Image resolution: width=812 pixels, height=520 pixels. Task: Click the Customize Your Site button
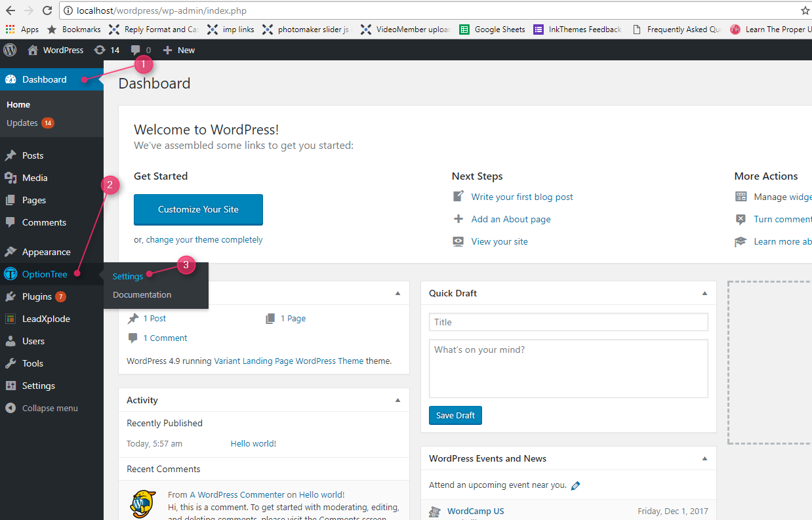point(198,209)
